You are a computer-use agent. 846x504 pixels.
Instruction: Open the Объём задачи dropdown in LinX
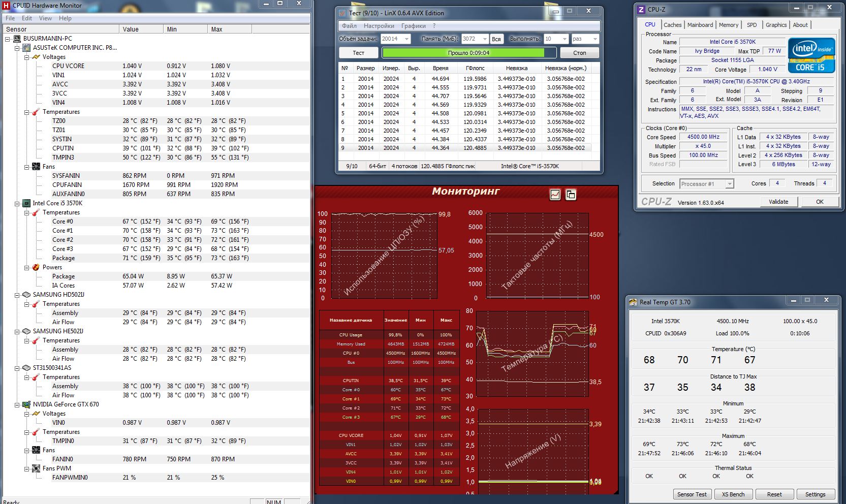[406, 39]
